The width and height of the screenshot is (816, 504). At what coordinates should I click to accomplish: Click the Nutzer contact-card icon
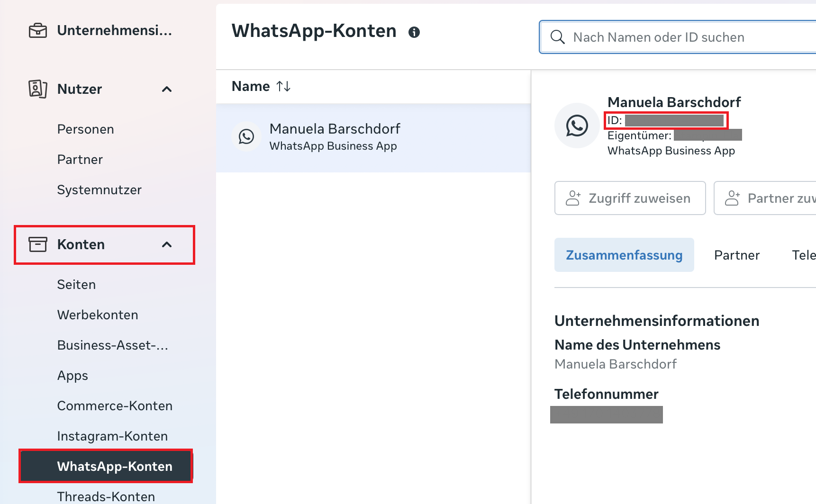[x=38, y=89]
